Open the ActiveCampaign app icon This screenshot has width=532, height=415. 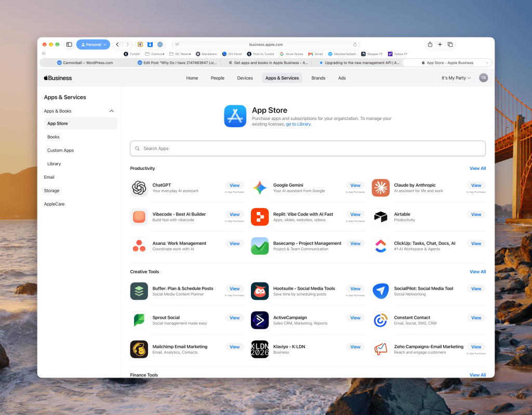click(260, 320)
